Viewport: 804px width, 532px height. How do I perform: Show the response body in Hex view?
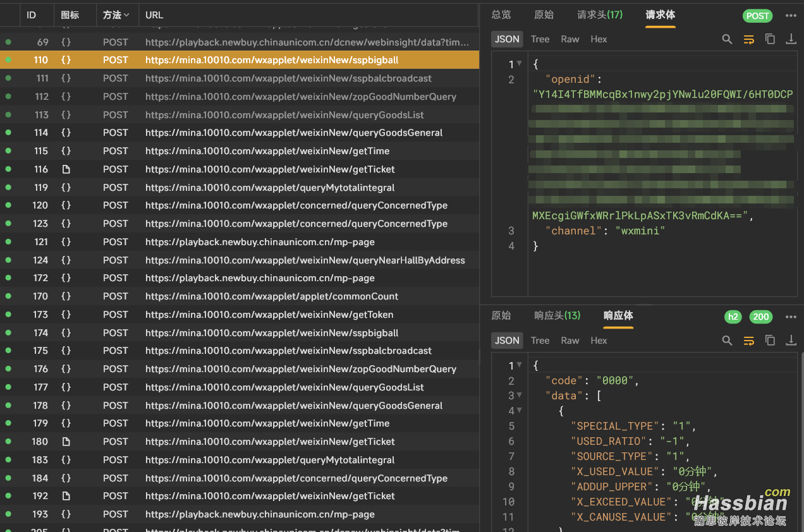(x=599, y=341)
